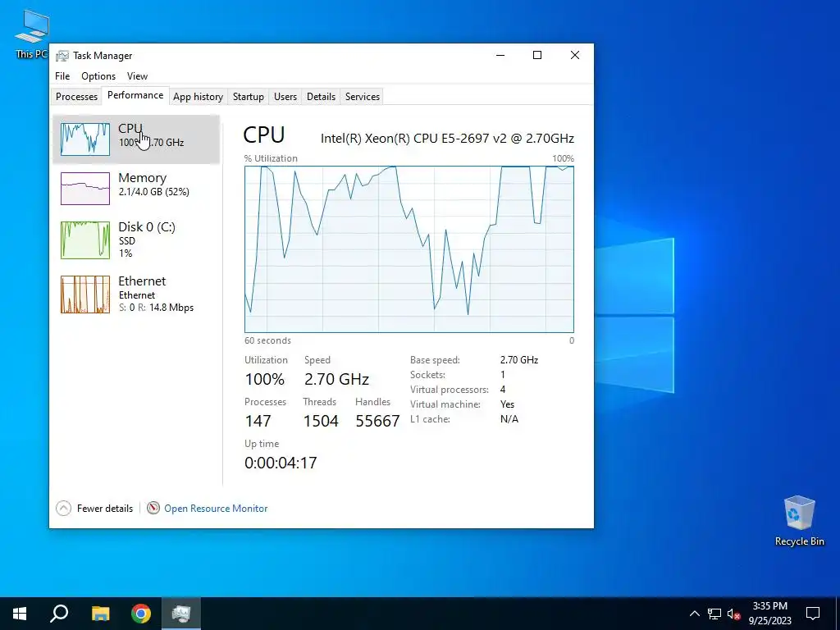840x630 pixels.
Task: Click the processes count 147
Action: (258, 421)
